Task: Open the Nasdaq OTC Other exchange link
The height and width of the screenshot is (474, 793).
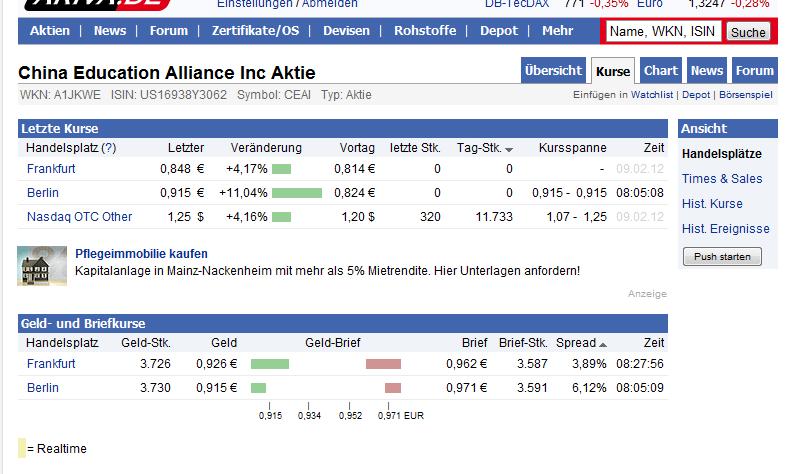Action: tap(79, 217)
